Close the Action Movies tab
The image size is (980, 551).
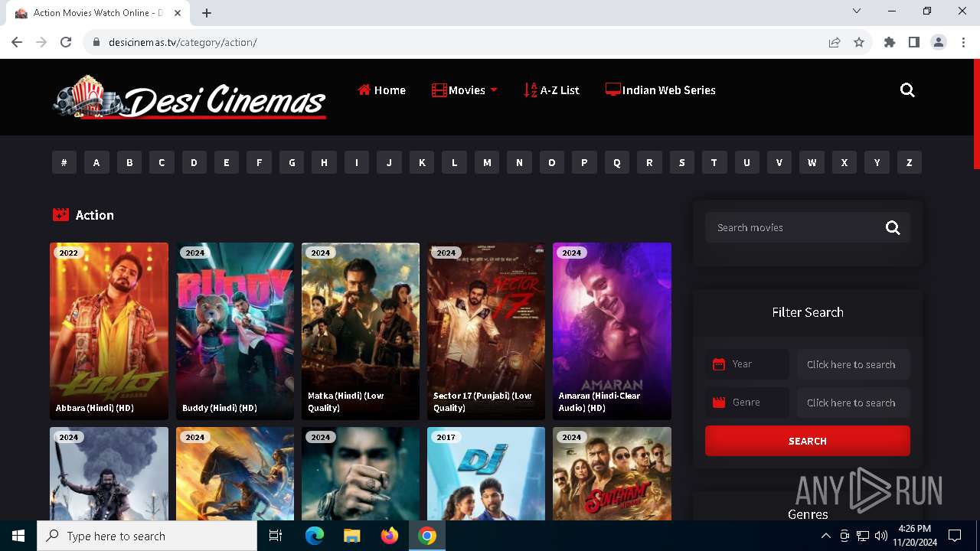point(178,13)
